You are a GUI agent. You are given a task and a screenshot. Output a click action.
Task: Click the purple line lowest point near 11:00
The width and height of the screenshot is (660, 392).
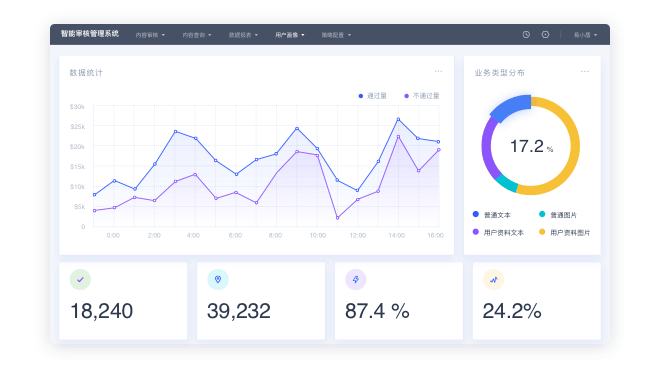[337, 218]
